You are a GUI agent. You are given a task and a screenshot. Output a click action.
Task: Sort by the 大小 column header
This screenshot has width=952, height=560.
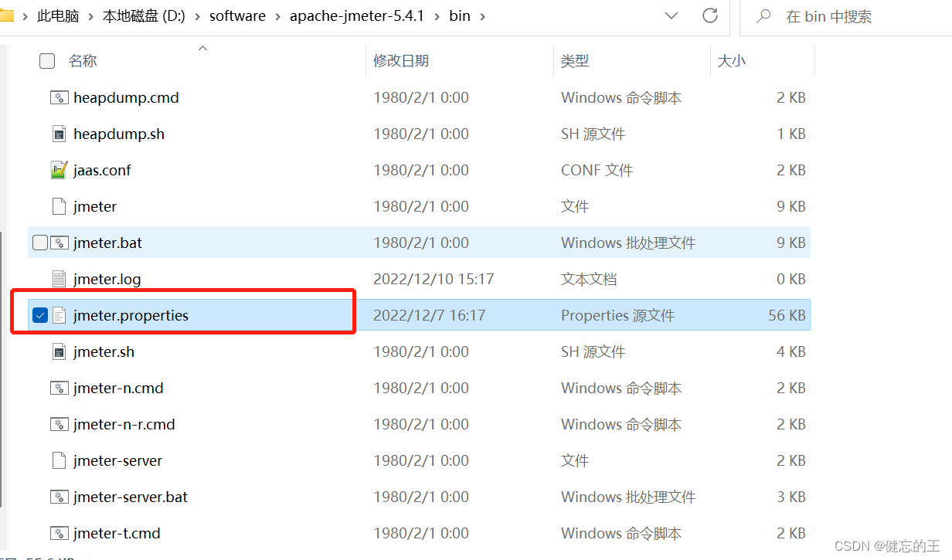732,61
